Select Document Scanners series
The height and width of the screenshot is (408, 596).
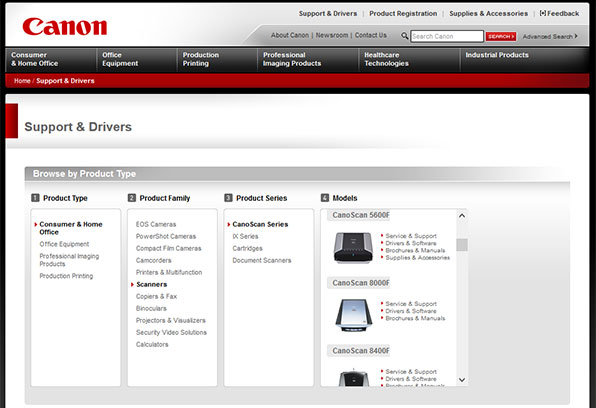pos(262,260)
